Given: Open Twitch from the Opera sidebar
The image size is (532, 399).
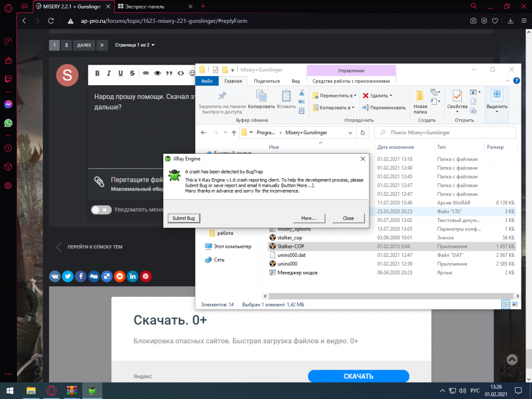Looking at the screenshot, I should [x=8, y=78].
